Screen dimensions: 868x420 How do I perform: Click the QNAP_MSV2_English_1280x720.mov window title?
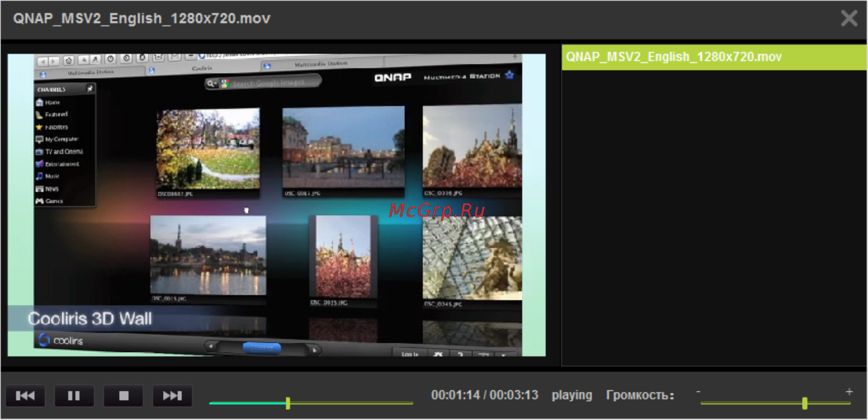point(141,18)
